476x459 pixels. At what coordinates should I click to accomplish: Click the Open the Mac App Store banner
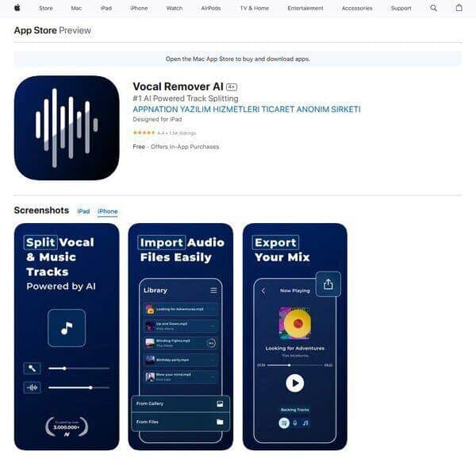pyautogui.click(x=238, y=59)
